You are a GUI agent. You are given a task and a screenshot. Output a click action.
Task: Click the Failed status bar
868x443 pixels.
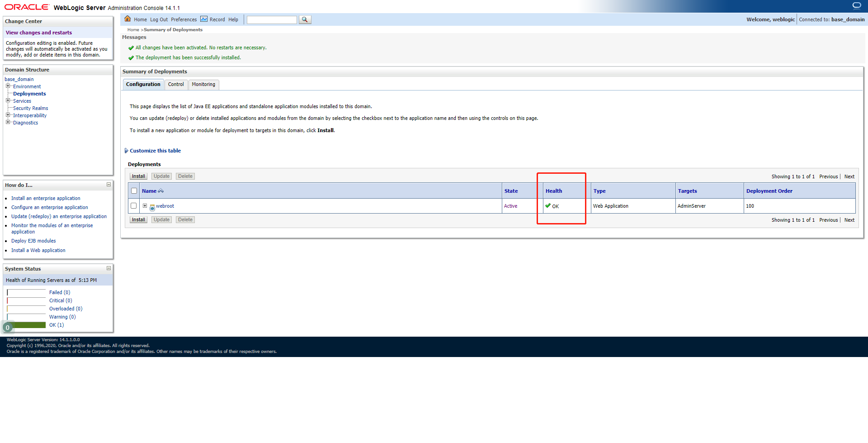tap(26, 292)
